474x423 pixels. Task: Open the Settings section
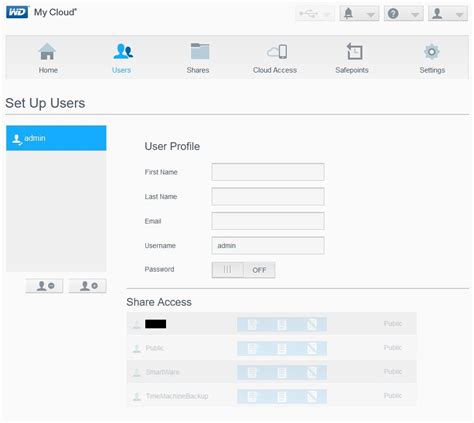[x=432, y=58]
